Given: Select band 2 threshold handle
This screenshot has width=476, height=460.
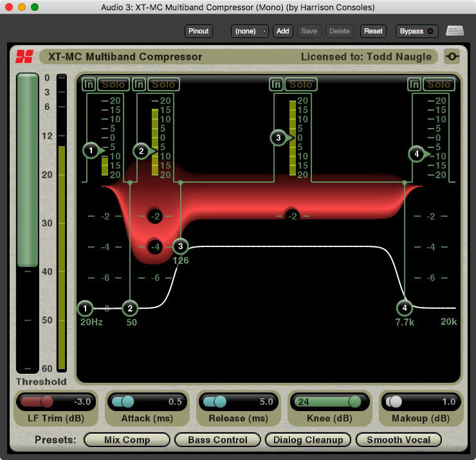Looking at the screenshot, I should tap(142, 151).
